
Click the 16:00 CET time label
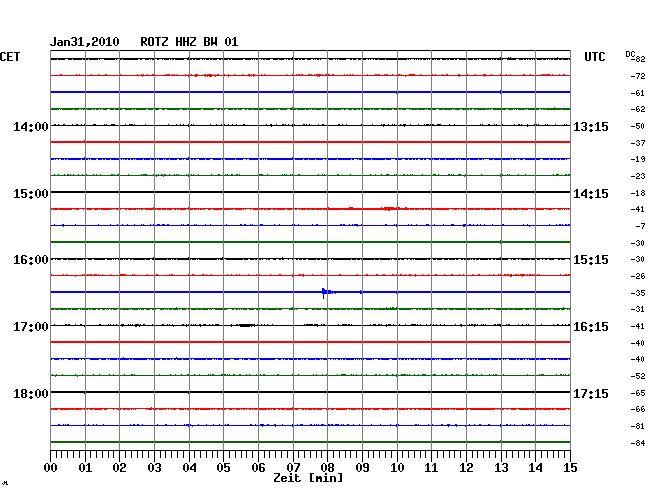pos(31,260)
